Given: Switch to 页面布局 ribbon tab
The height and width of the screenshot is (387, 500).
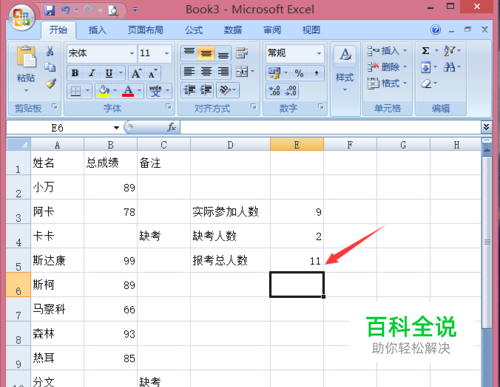Looking at the screenshot, I should pos(145,30).
